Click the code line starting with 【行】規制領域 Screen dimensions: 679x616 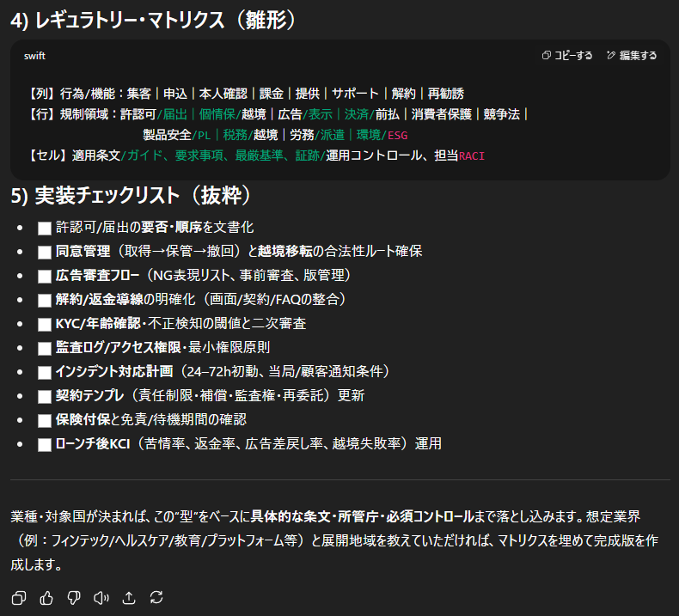coord(277,114)
